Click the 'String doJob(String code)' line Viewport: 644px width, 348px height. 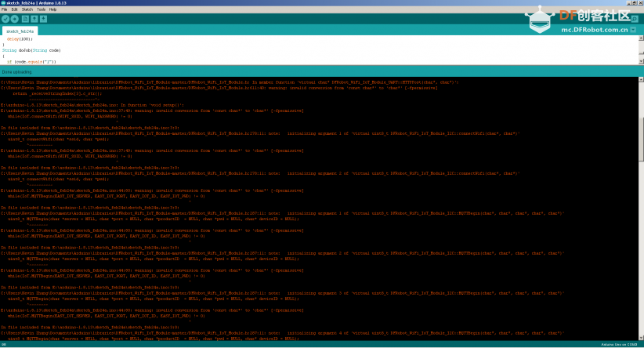click(x=31, y=50)
